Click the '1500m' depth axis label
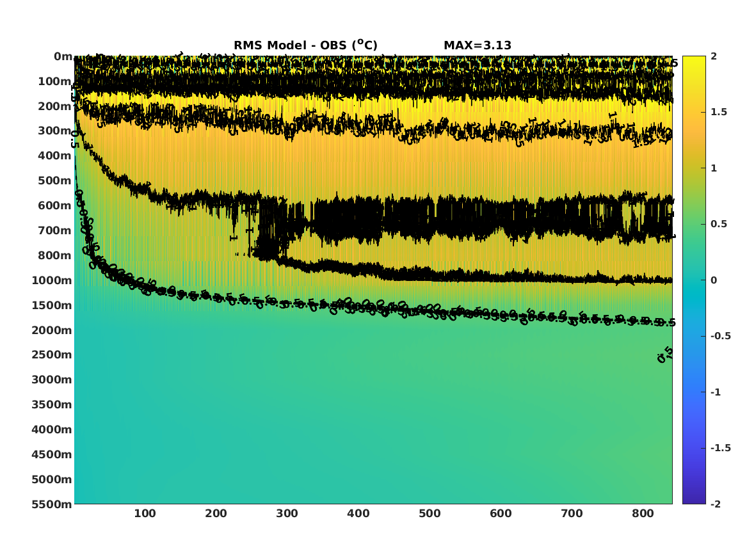The width and height of the screenshot is (747, 560). point(52,305)
